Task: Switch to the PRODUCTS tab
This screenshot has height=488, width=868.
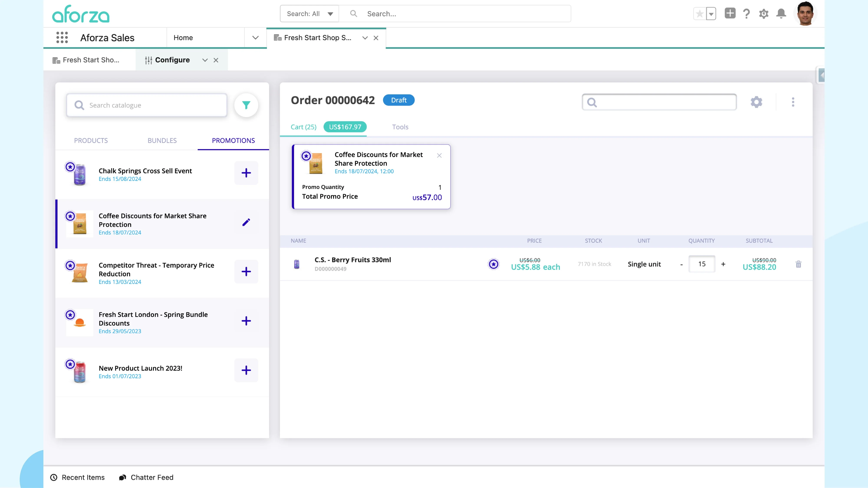Action: pyautogui.click(x=91, y=141)
